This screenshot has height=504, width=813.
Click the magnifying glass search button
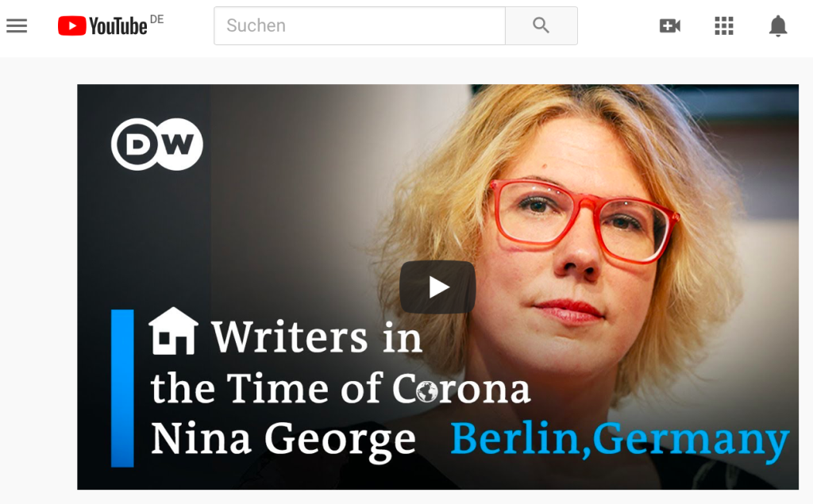[541, 26]
